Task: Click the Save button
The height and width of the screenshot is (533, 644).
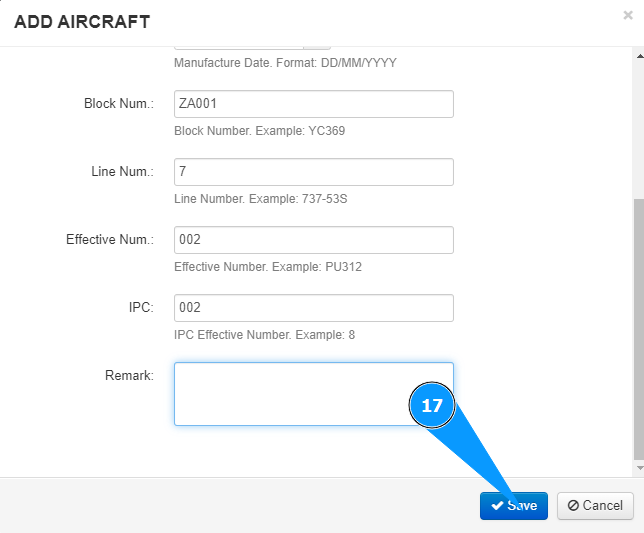Action: (514, 505)
